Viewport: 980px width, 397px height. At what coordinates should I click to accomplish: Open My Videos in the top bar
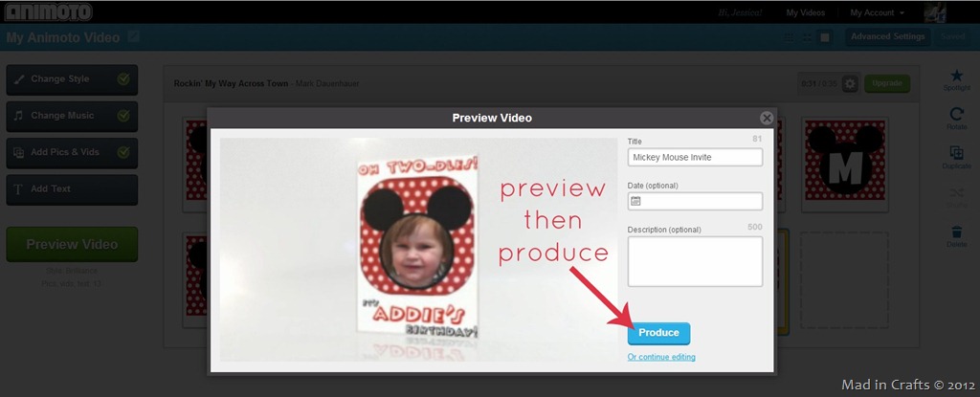click(x=806, y=12)
